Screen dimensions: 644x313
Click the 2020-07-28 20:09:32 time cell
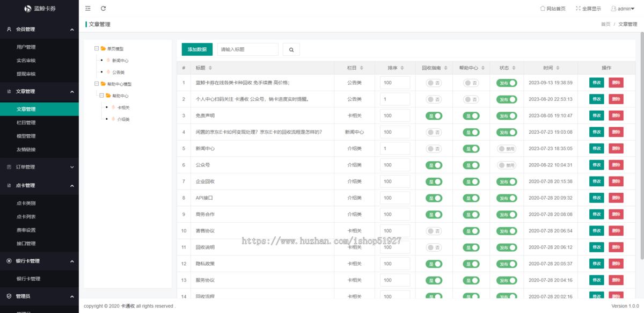(x=551, y=198)
